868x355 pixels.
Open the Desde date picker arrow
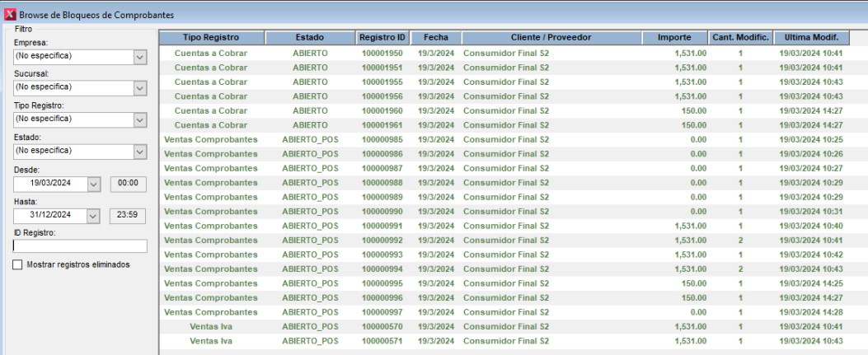coord(93,184)
